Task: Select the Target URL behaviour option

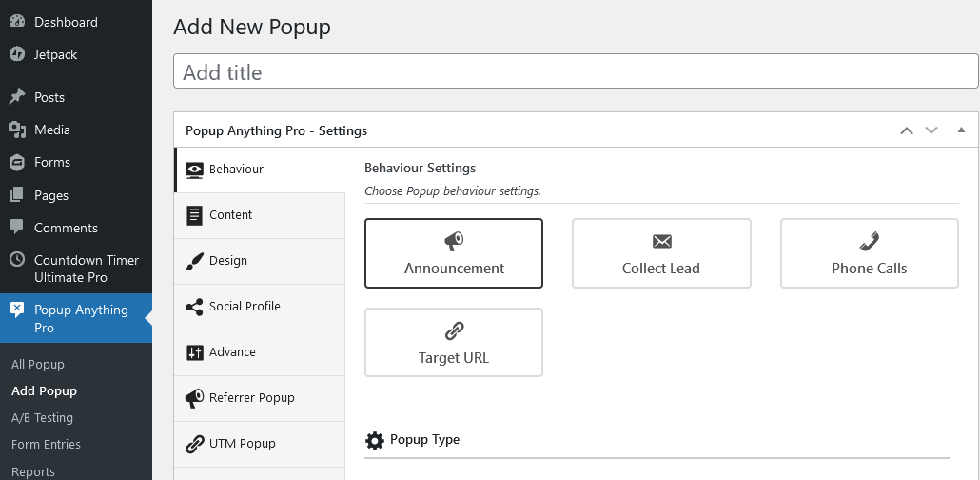Action: pyautogui.click(x=454, y=342)
